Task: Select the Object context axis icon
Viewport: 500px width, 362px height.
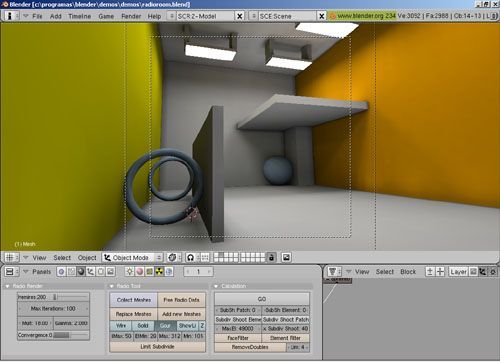Action: pos(91,272)
